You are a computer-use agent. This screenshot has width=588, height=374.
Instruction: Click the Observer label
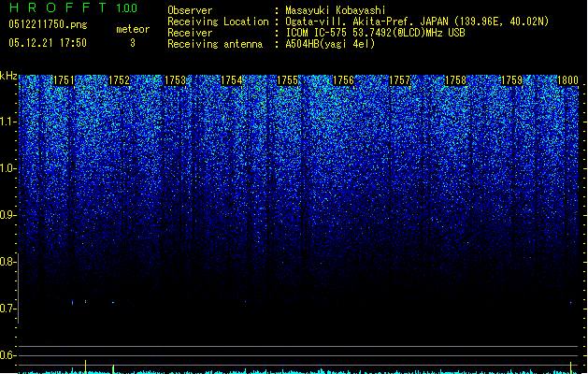pyautogui.click(x=190, y=10)
